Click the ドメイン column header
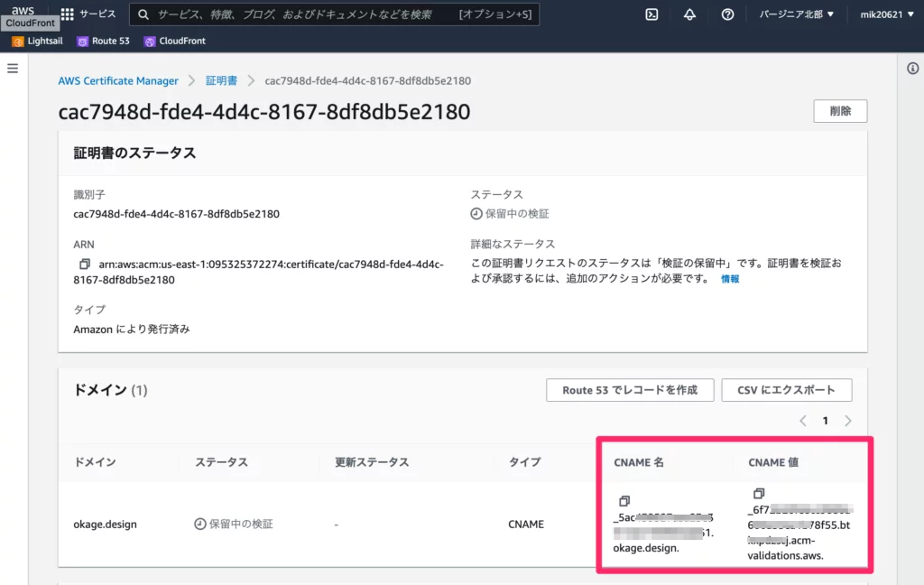924x585 pixels. pyautogui.click(x=95, y=462)
